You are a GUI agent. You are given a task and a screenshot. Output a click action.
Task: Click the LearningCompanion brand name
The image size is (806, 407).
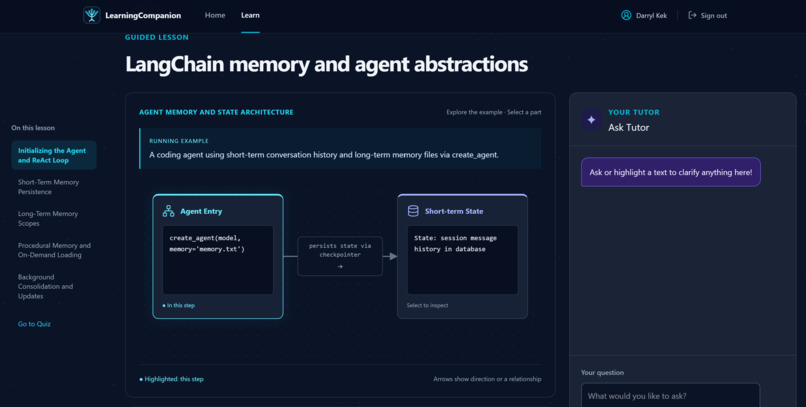tap(143, 15)
